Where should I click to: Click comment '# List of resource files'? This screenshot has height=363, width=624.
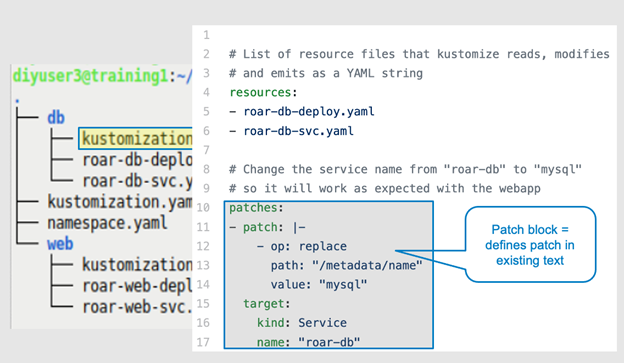pyautogui.click(x=419, y=54)
